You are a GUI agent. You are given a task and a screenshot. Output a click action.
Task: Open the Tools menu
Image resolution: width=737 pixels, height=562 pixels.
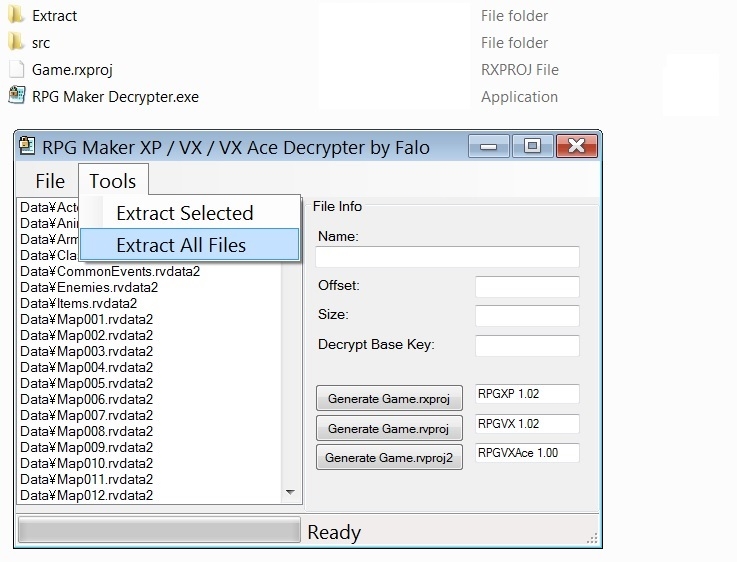pyautogui.click(x=113, y=181)
